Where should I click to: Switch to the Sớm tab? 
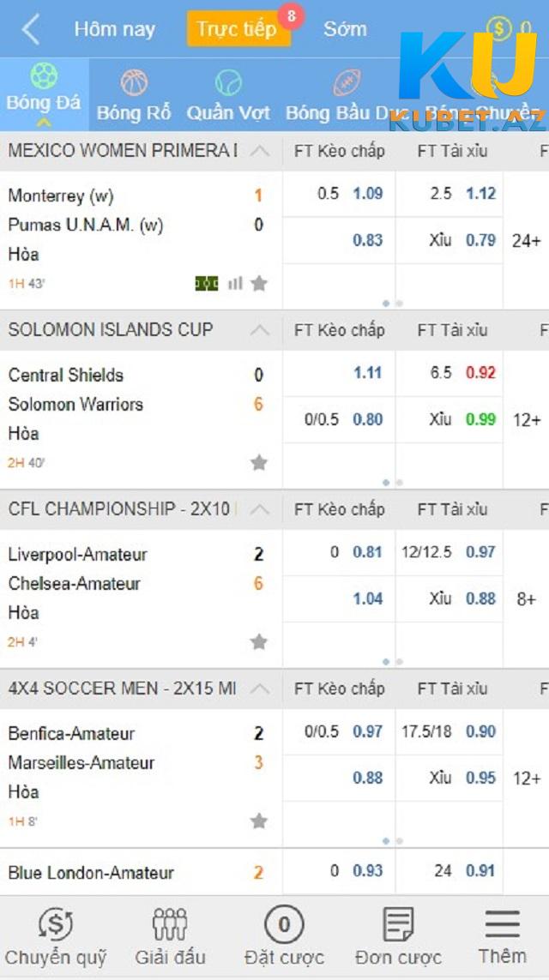click(x=345, y=29)
